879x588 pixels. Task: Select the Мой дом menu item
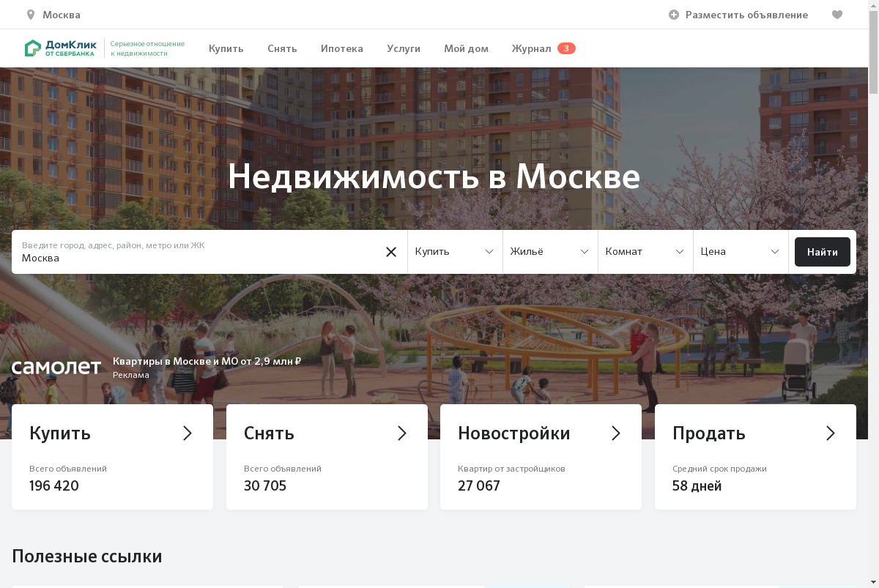[x=466, y=48]
